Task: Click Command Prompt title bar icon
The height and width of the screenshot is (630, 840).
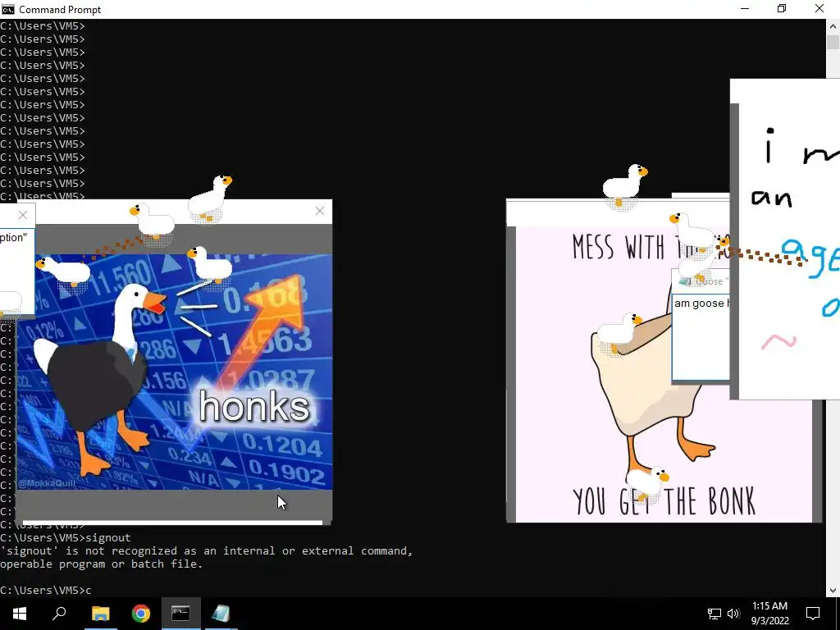Action: (x=8, y=9)
